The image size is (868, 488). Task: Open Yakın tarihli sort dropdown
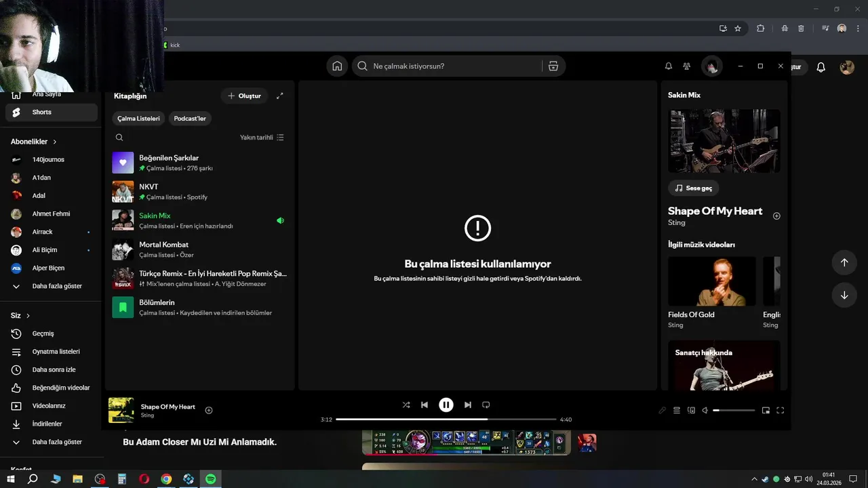[262, 138]
